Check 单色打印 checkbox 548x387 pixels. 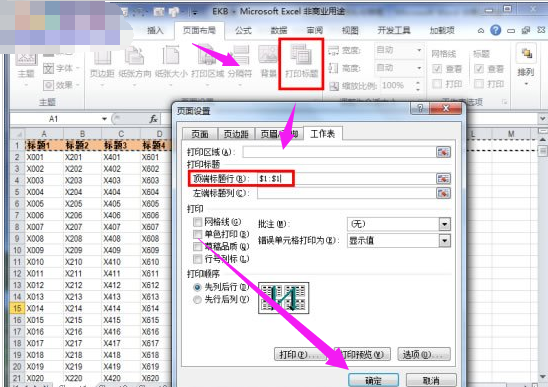click(x=197, y=234)
